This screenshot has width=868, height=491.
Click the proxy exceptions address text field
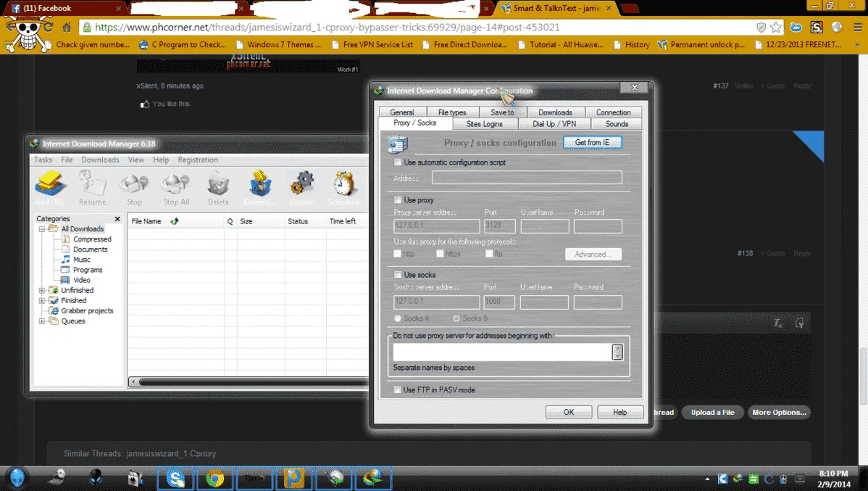(x=502, y=352)
